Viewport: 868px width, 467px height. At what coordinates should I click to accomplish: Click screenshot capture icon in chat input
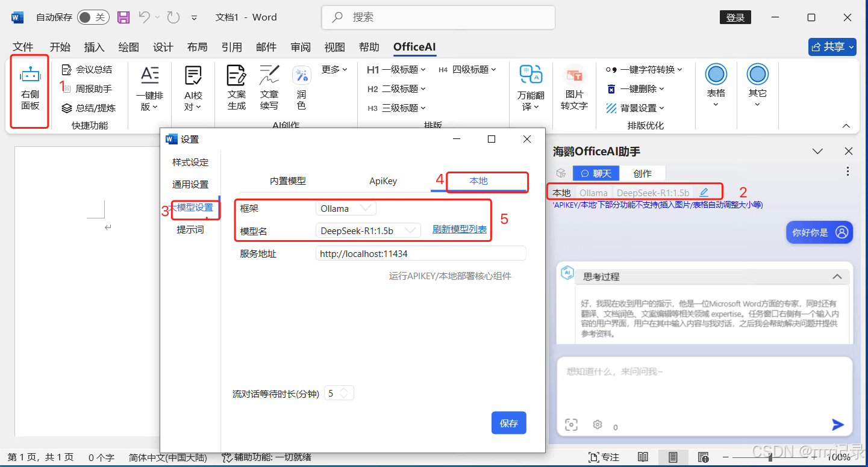[x=571, y=425]
